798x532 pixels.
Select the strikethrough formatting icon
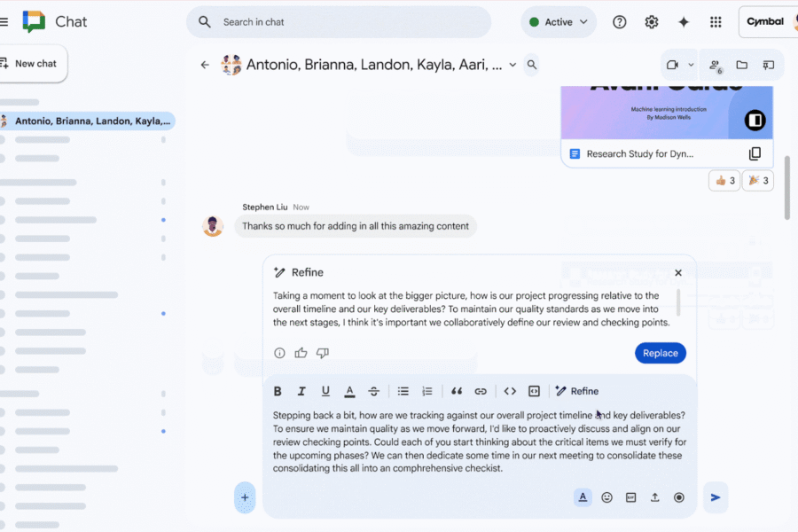(x=373, y=390)
